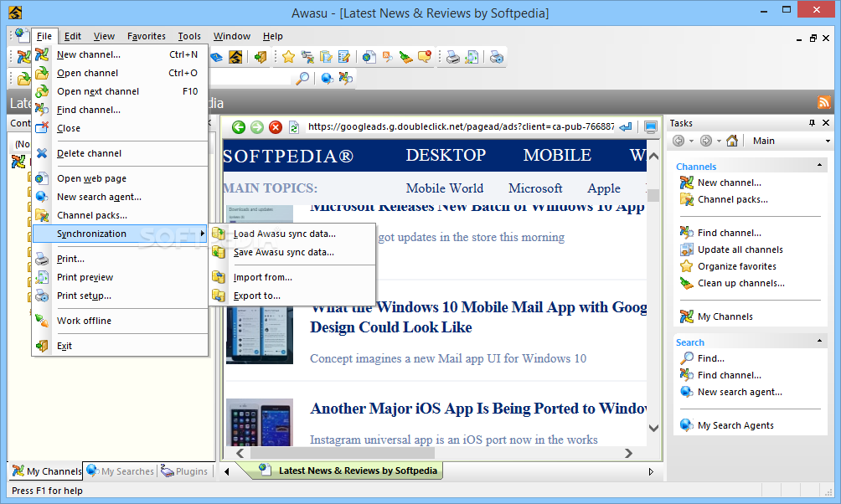Click the print setup toolbar icon
841x504 pixels.
click(497, 57)
